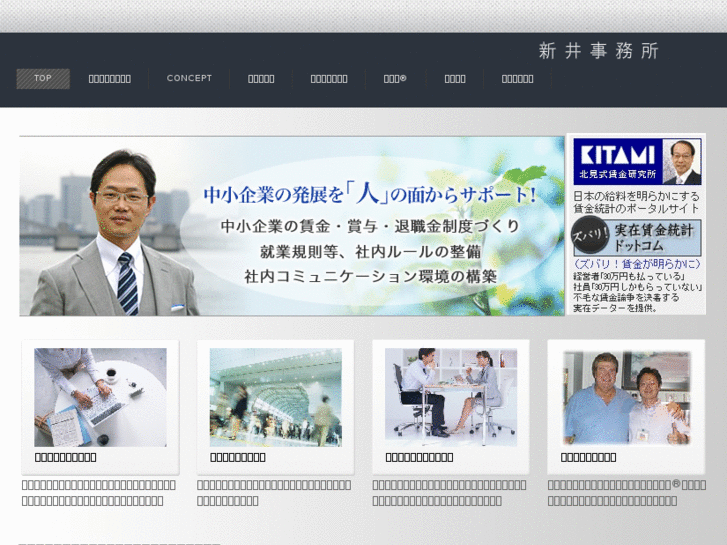This screenshot has height=545, width=727.
Task: Click the bold caption under the office meeting photo
Action: click(x=419, y=457)
